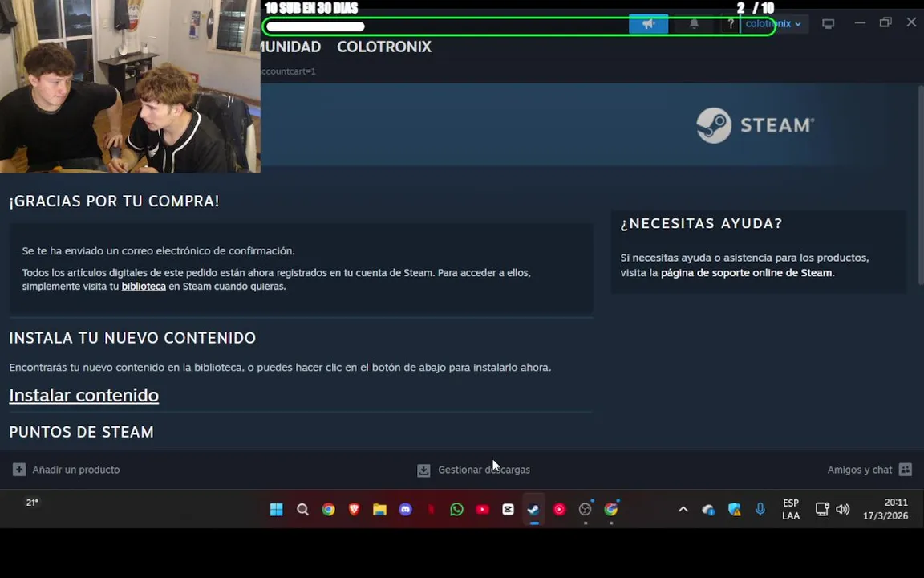Click the INSTALA TU NUEVO CONTENIDO heading
The height and width of the screenshot is (578, 924).
click(x=132, y=338)
